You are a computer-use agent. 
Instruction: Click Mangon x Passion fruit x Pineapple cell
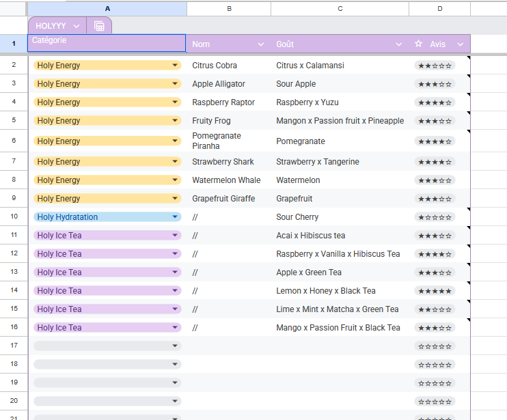pos(340,120)
